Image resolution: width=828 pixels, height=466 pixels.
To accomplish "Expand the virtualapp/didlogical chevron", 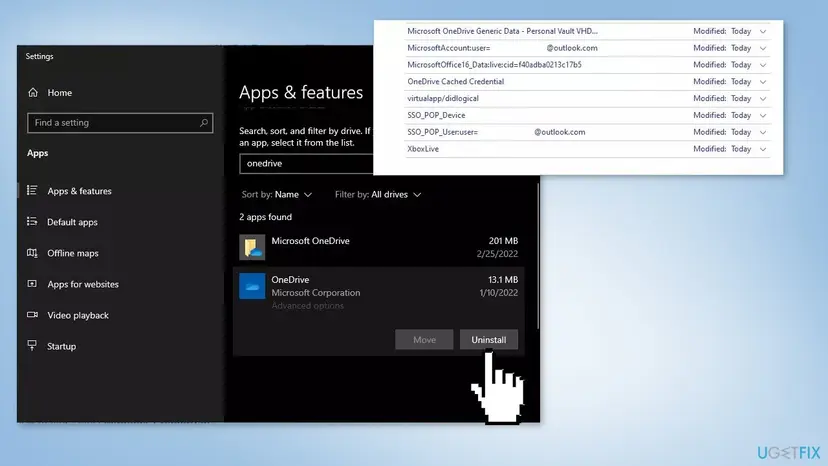I will pos(763,99).
